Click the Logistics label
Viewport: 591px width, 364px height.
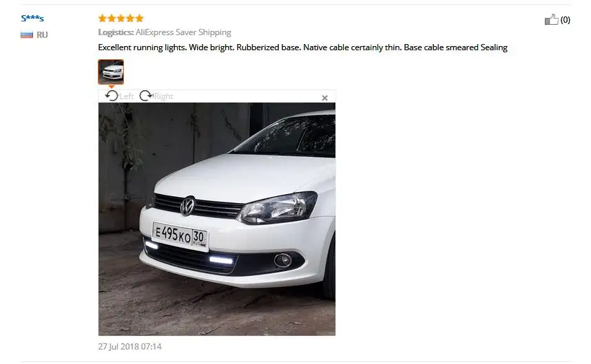pos(116,32)
